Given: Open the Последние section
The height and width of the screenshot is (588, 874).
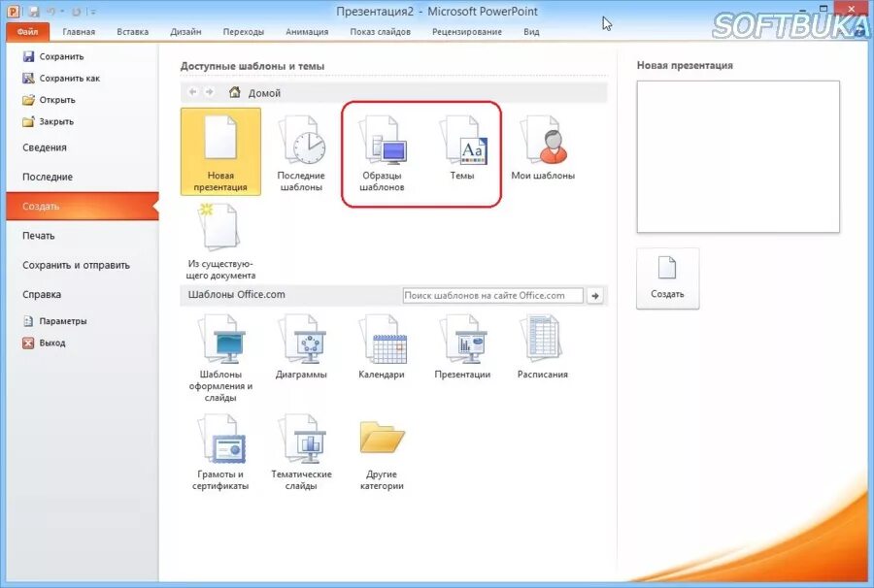Looking at the screenshot, I should click(x=48, y=177).
